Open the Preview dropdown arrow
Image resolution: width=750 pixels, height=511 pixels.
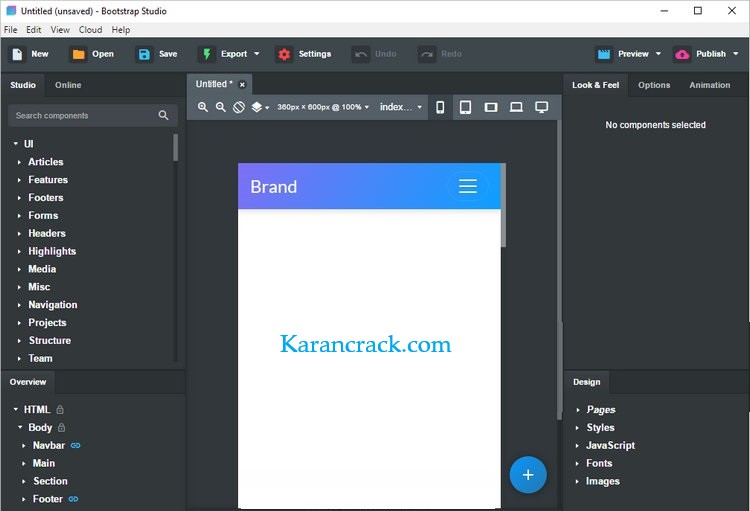659,54
